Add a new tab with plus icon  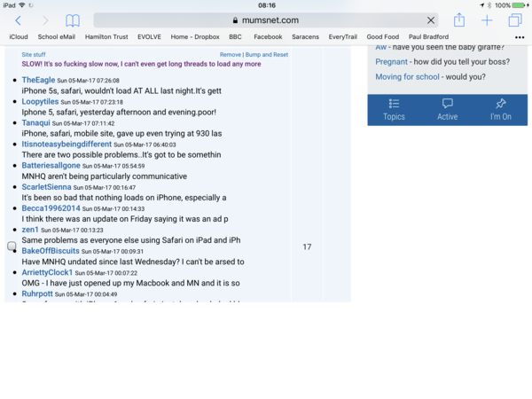pos(487,20)
